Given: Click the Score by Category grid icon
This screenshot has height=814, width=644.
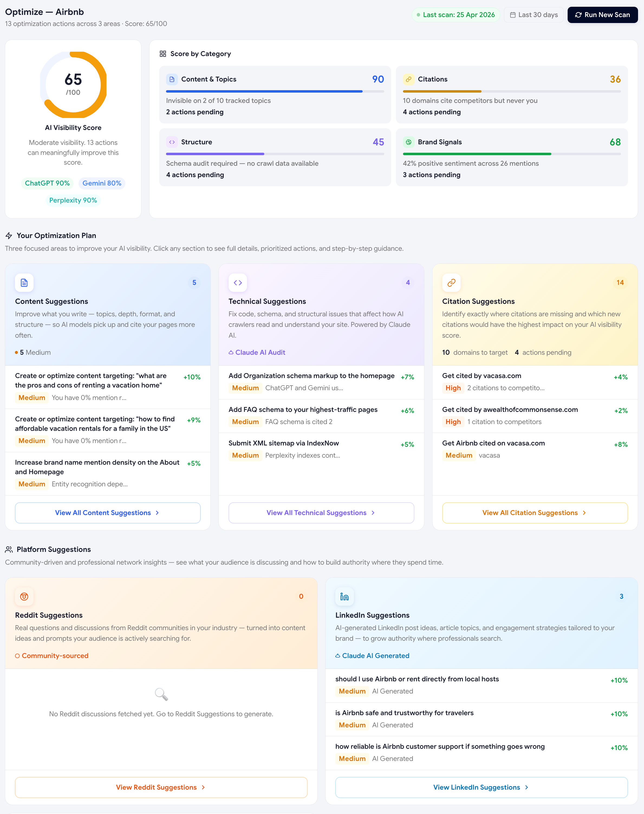Looking at the screenshot, I should 163,54.
